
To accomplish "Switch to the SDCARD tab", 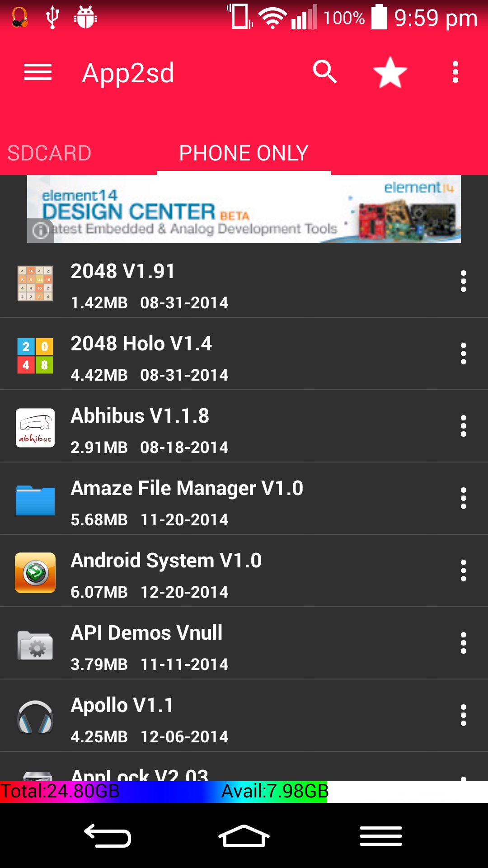I will [x=49, y=153].
